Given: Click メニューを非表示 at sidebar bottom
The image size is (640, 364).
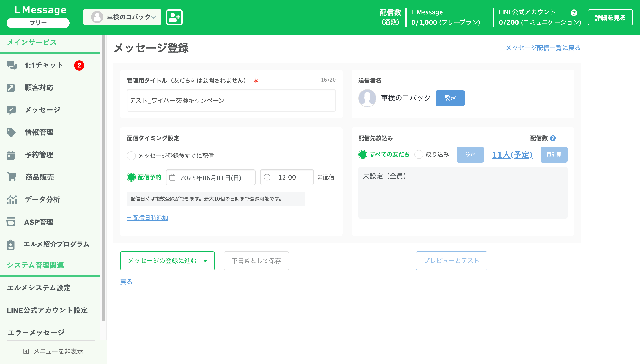Looking at the screenshot, I should [53, 351].
